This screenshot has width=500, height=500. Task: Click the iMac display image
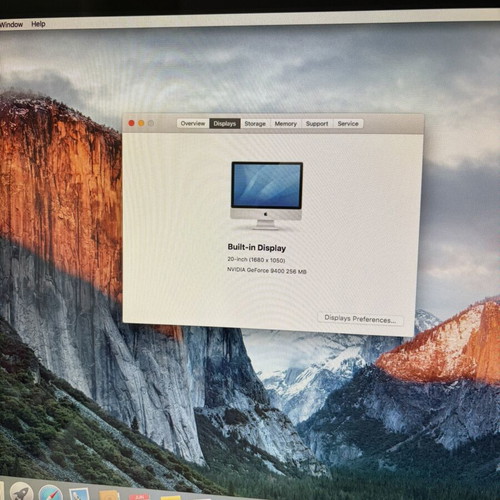pyautogui.click(x=267, y=196)
